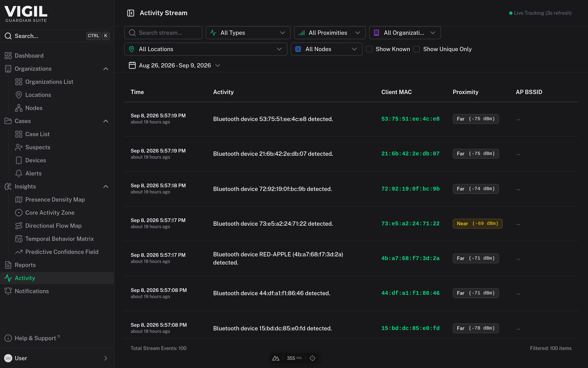This screenshot has width=588, height=368.
Task: Click the signal bars icon in All Proximities
Action: (301, 33)
